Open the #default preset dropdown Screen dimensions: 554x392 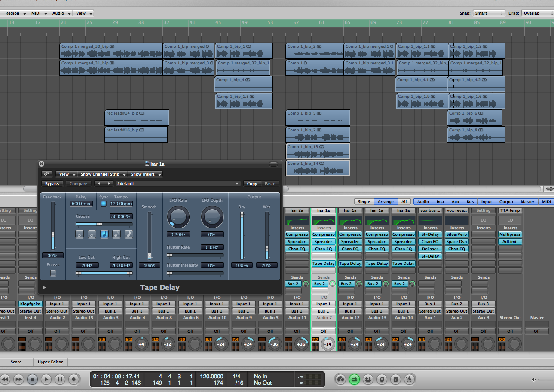click(178, 184)
